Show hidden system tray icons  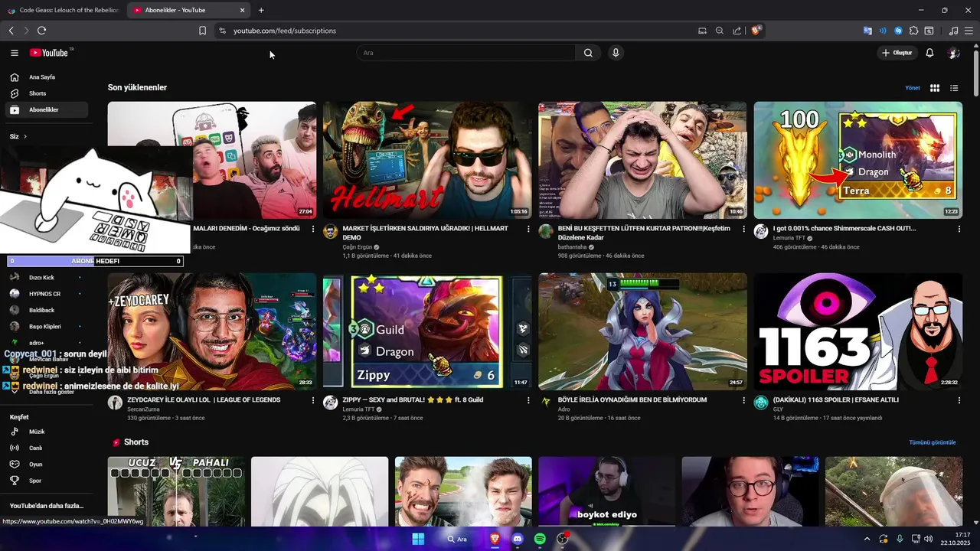point(867,539)
